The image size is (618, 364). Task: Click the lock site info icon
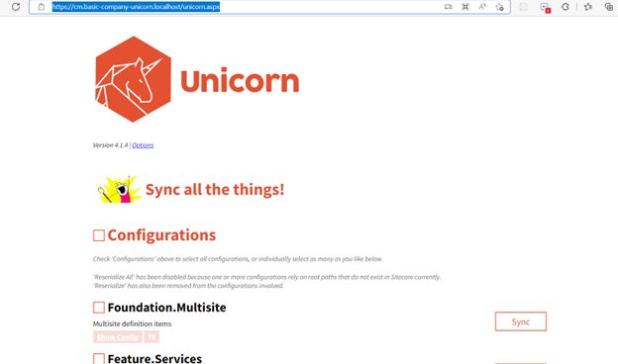coord(42,7)
